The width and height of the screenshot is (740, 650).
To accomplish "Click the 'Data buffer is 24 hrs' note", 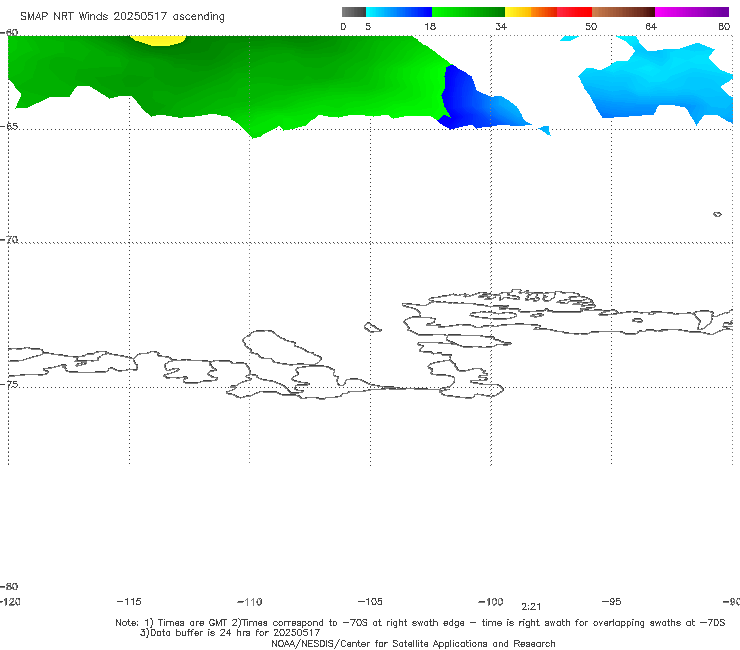I will point(230,633).
